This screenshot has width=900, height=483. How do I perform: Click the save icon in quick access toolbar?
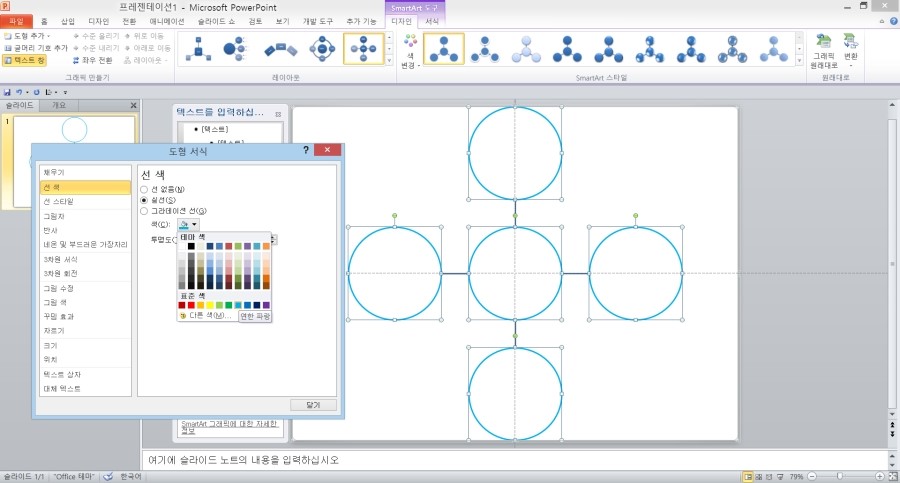[7, 92]
